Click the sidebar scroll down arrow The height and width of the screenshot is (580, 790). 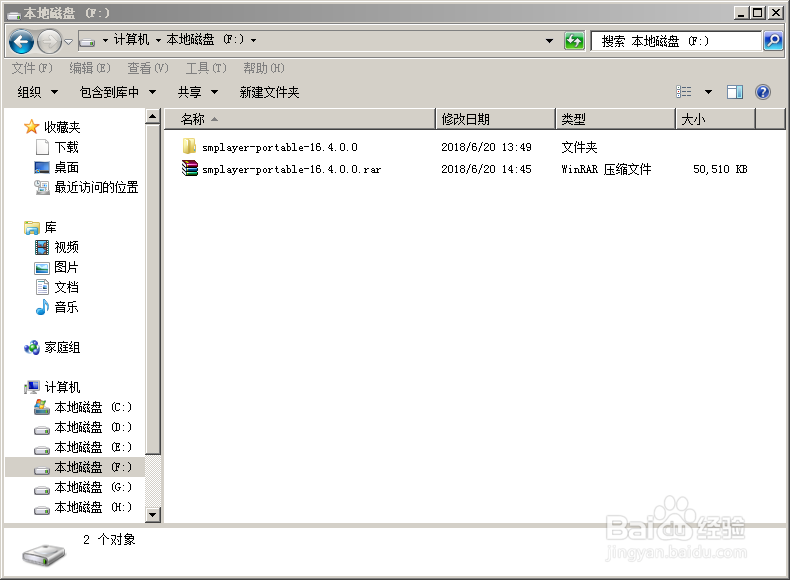click(x=153, y=515)
